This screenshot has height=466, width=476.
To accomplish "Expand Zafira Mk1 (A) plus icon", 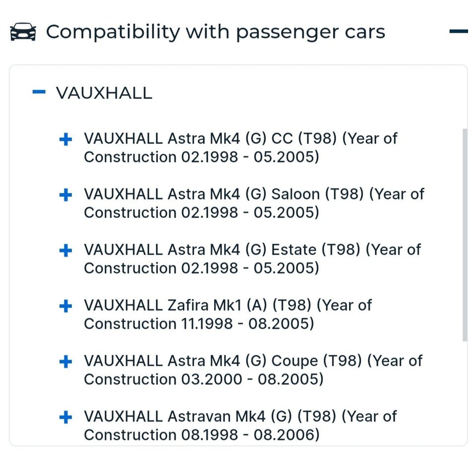I will tap(65, 306).
